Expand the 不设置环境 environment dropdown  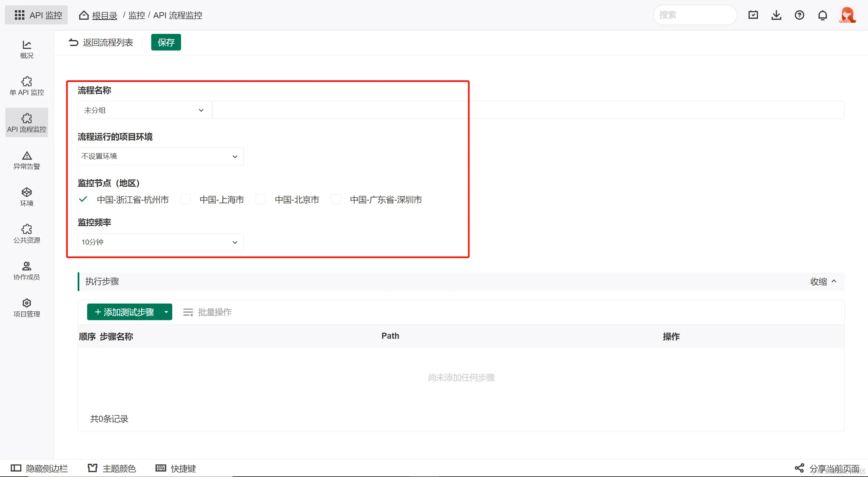click(x=160, y=156)
